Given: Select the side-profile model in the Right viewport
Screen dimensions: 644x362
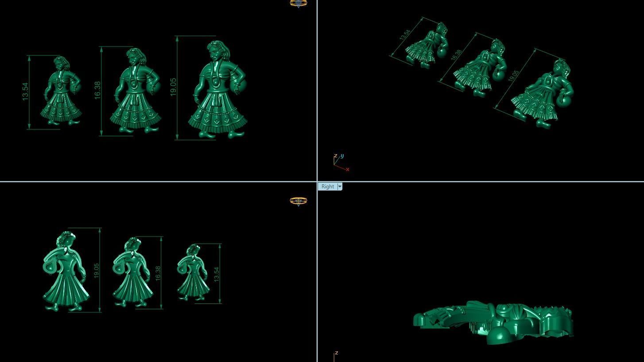Looking at the screenshot, I should [x=493, y=322].
